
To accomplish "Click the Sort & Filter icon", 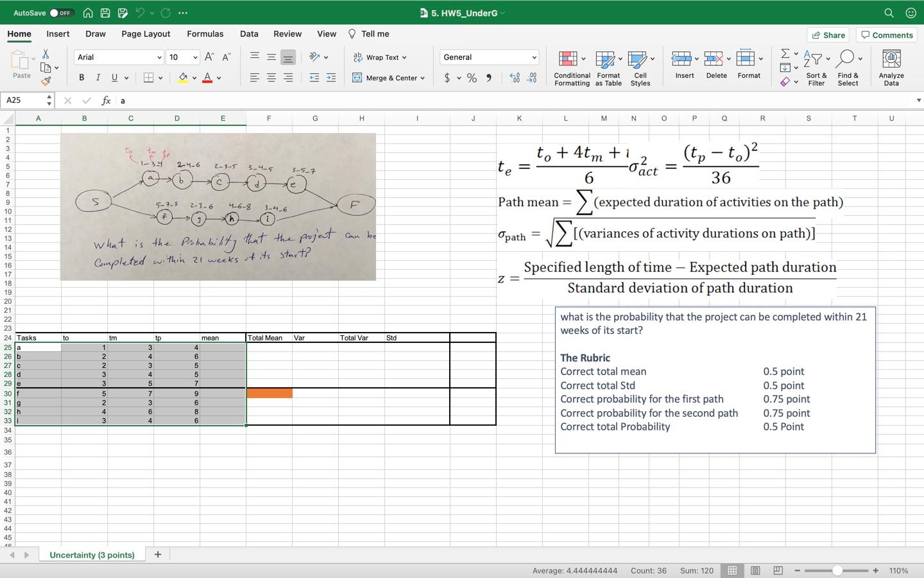I will tap(812, 60).
